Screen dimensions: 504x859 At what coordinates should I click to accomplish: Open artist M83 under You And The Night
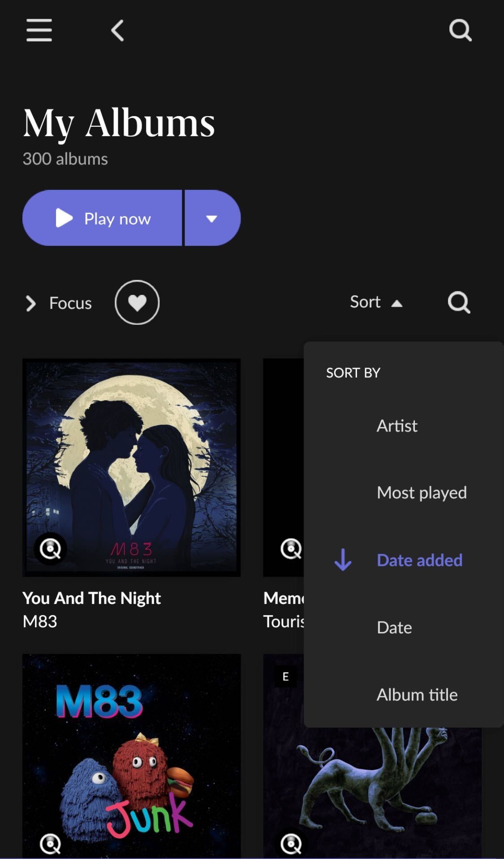tap(40, 622)
